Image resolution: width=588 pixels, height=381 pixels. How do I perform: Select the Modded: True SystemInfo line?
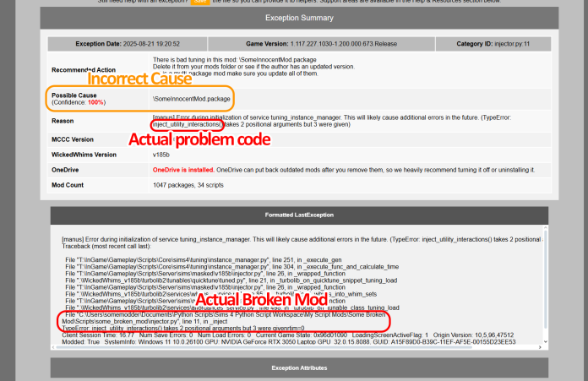(x=289, y=342)
